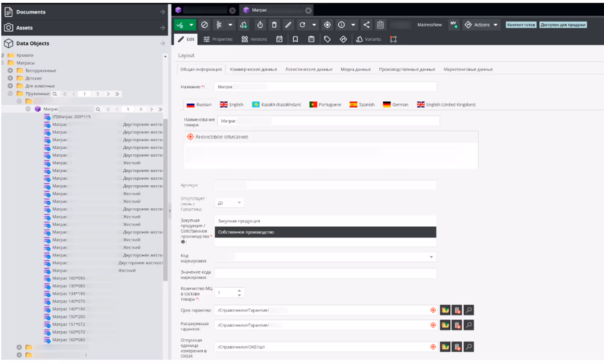This screenshot has width=604, height=364.
Task: Select 'Собственное производство' list option
Action: pos(325,232)
